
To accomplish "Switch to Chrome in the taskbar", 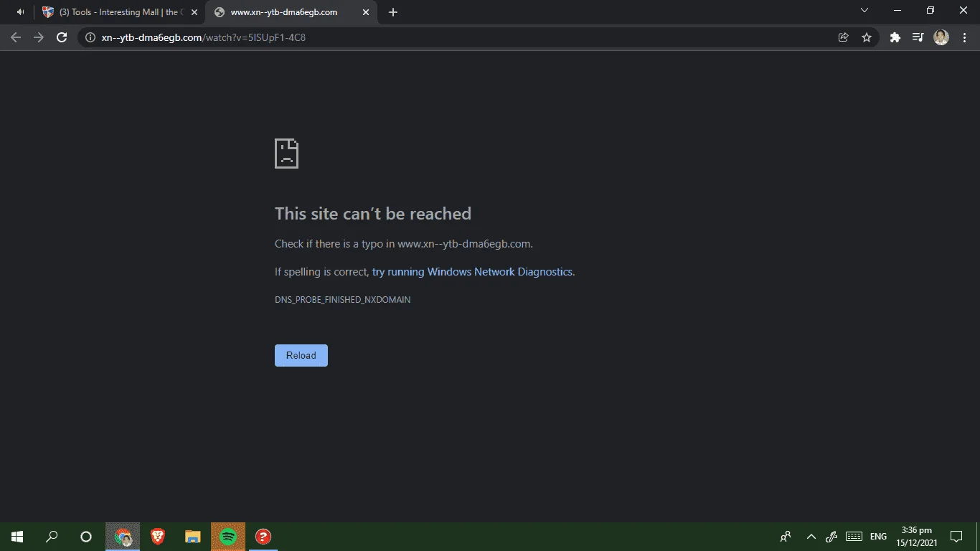I will 123,537.
